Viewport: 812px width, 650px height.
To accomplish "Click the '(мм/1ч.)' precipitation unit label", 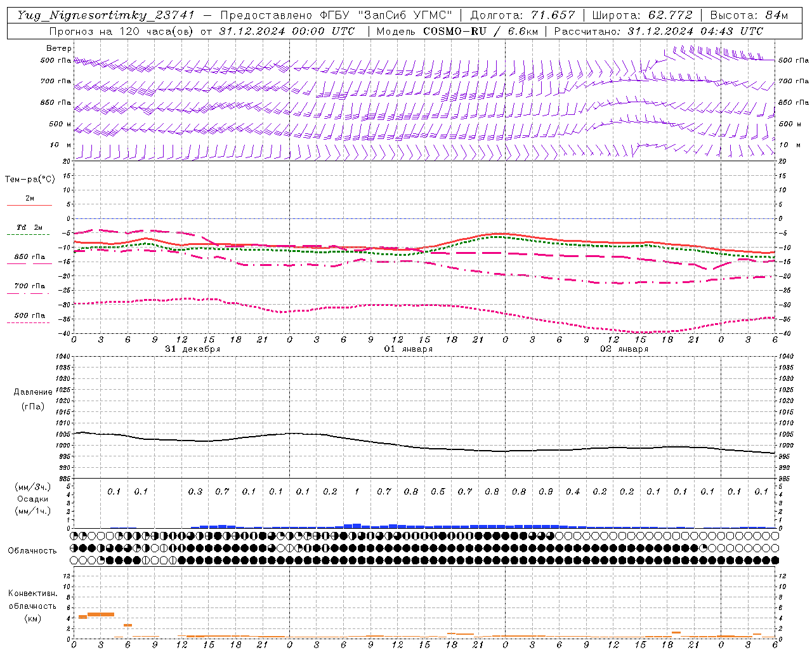I will (33, 511).
